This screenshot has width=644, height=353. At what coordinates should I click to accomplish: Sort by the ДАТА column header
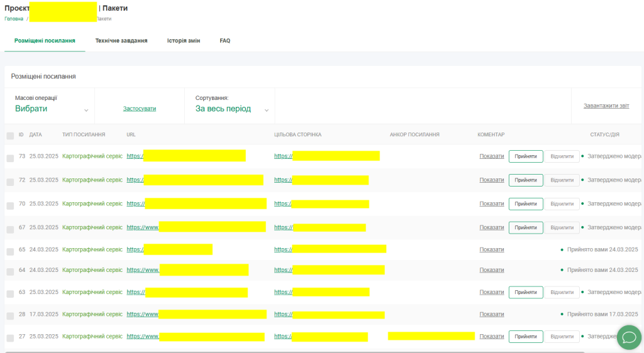[x=36, y=134]
